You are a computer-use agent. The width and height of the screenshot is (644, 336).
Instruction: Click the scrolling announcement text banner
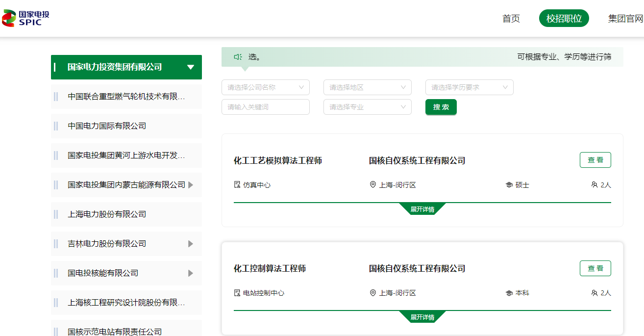pyautogui.click(x=422, y=57)
